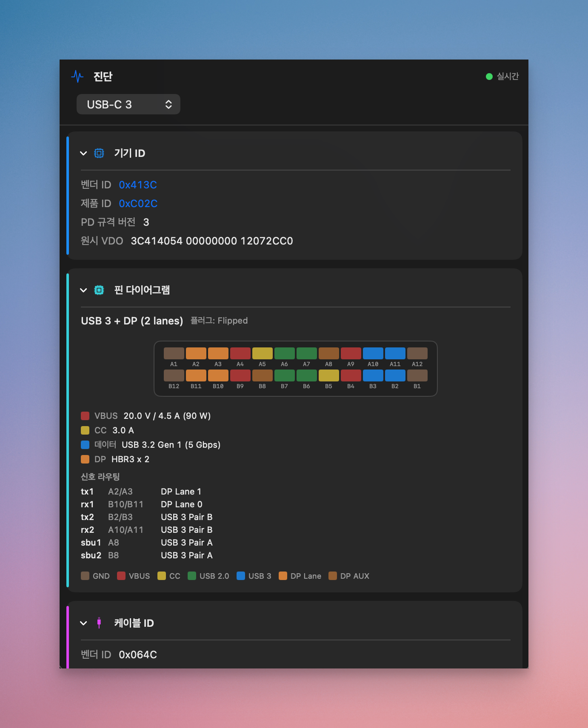Click the 실시간 status label

click(508, 77)
